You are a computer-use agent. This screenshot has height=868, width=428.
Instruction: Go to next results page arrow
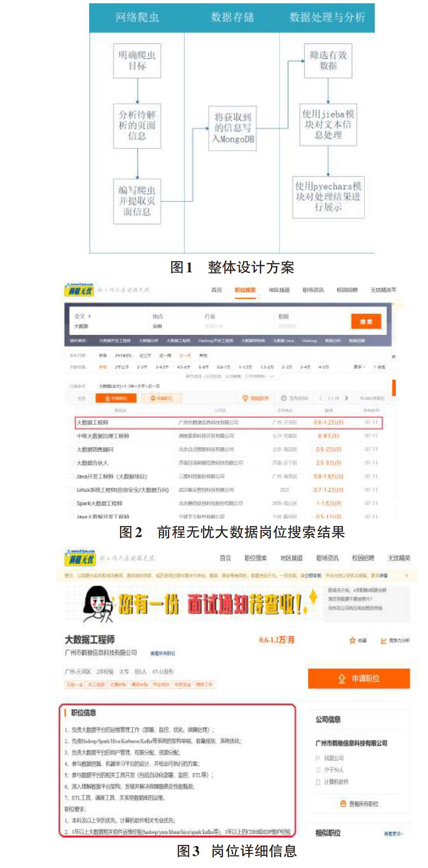tap(346, 398)
